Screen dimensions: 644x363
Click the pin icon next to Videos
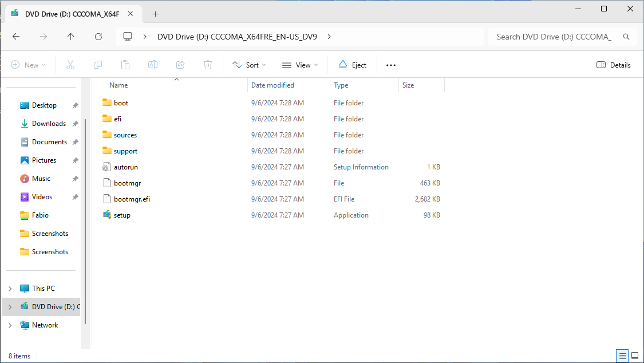[75, 197]
